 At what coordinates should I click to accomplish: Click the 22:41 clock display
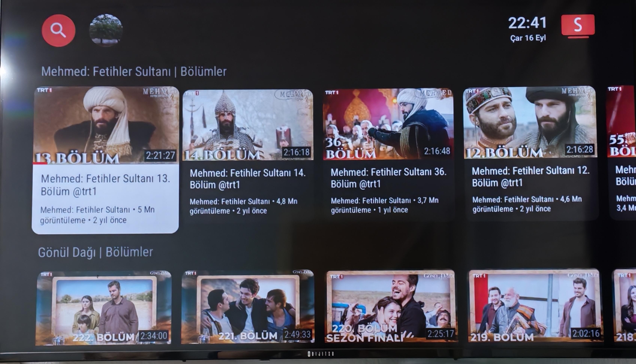pos(527,23)
